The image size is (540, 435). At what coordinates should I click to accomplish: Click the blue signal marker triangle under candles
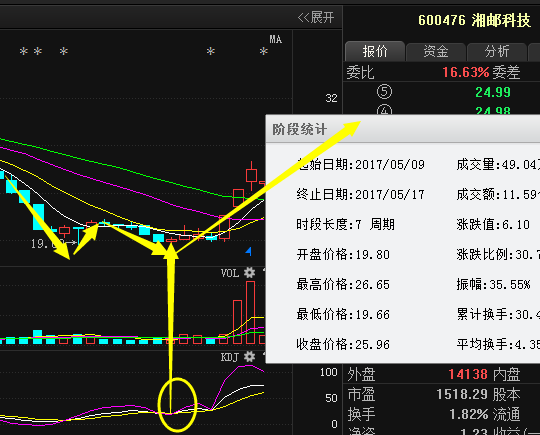249,251
